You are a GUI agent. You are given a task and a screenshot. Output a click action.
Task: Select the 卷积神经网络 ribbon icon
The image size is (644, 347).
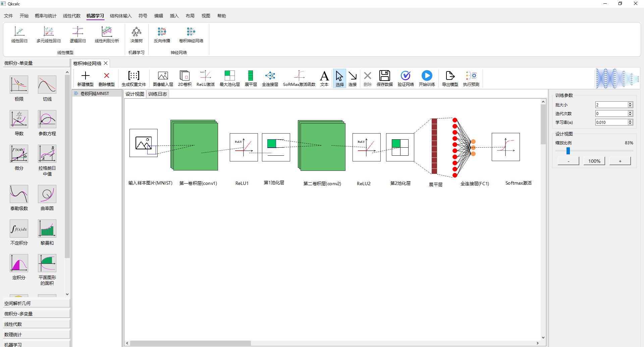(191, 35)
